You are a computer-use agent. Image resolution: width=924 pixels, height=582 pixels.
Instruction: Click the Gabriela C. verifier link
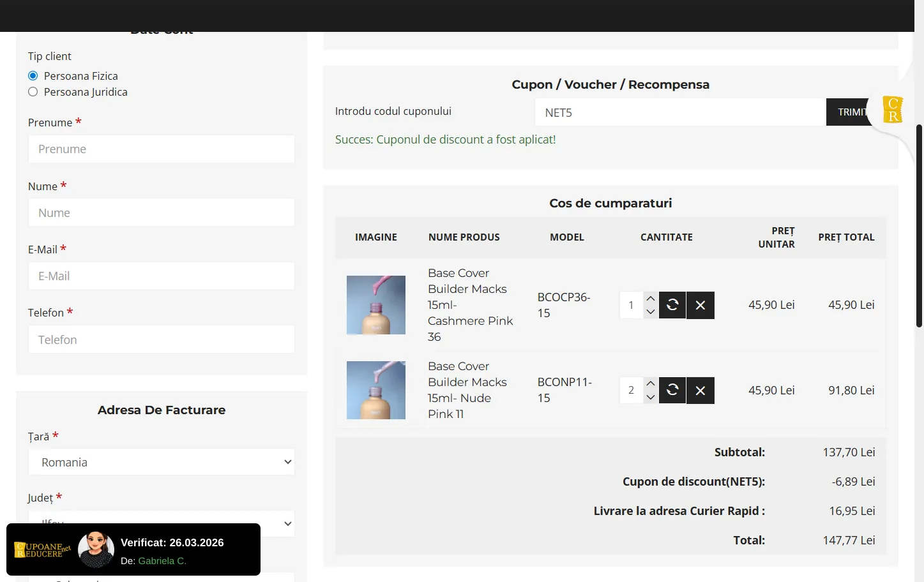pos(162,561)
